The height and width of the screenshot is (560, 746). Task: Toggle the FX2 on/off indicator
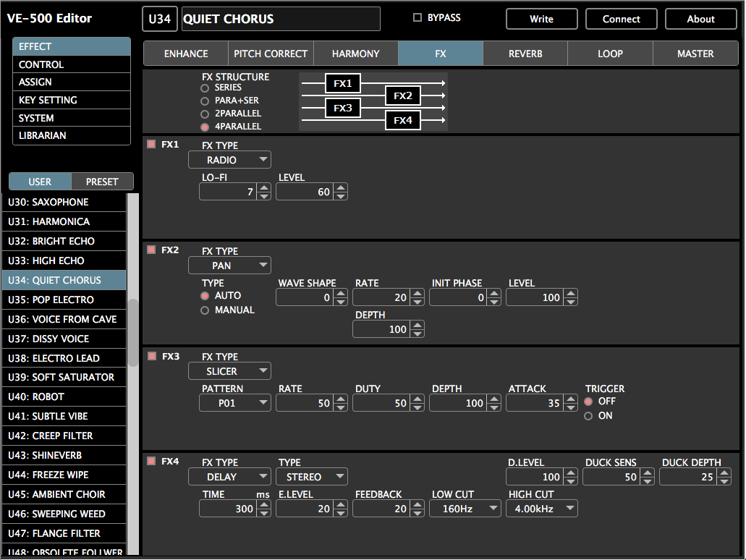[151, 250]
